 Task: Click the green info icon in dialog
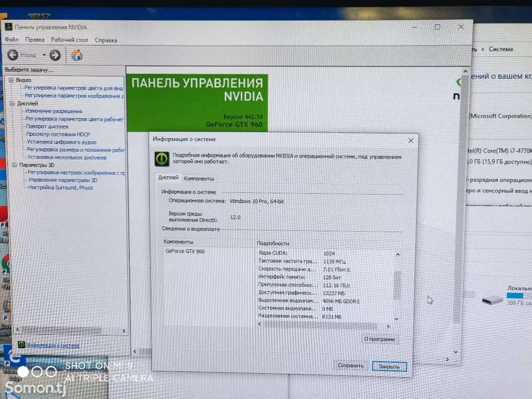click(x=162, y=159)
